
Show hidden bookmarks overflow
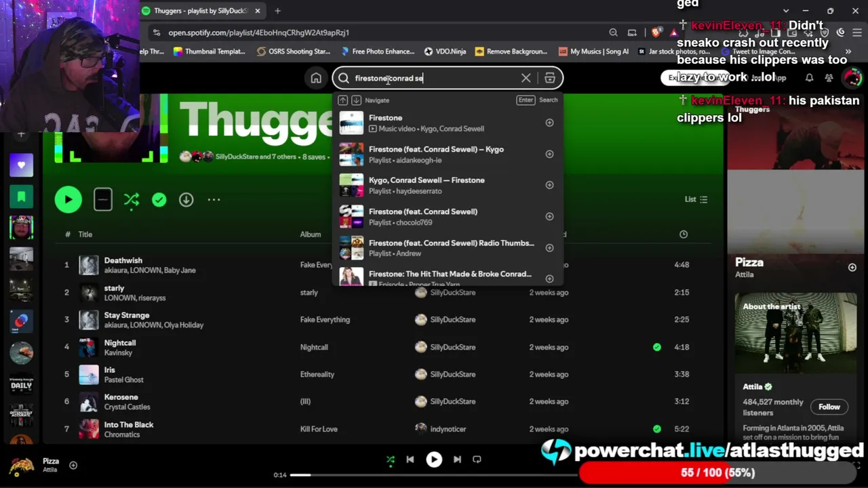pyautogui.click(x=848, y=52)
